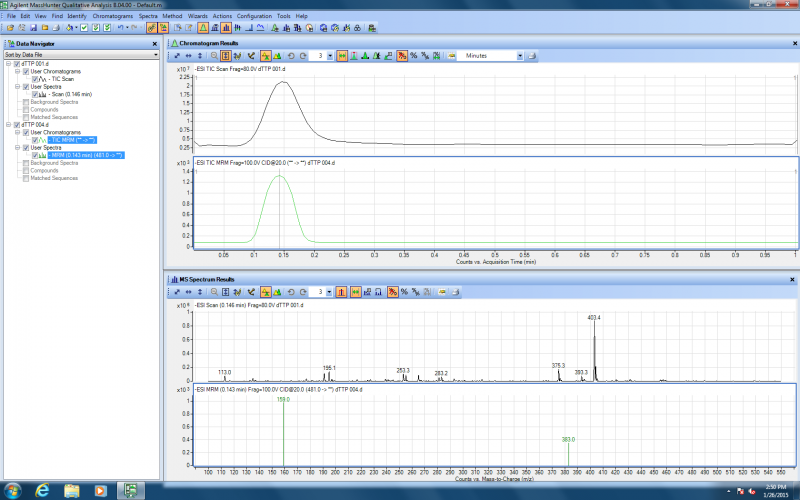This screenshot has width=800, height=500.
Task: Collapse the dTTP 001.d tree node
Action: point(8,64)
